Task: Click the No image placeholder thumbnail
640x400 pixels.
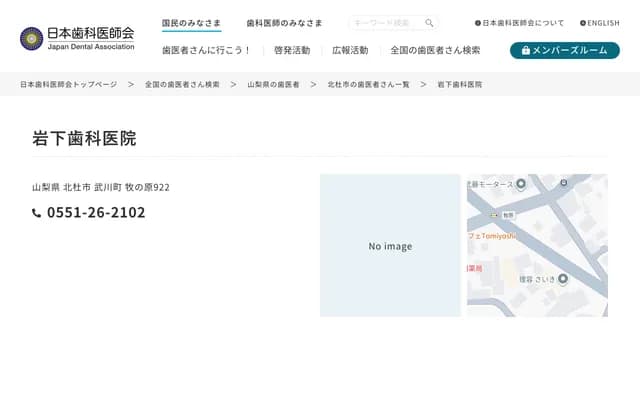Action: pyautogui.click(x=390, y=246)
